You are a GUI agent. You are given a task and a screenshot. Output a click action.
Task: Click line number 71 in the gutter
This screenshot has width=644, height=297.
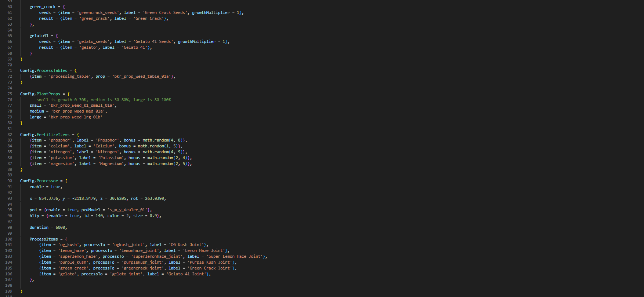point(10,70)
